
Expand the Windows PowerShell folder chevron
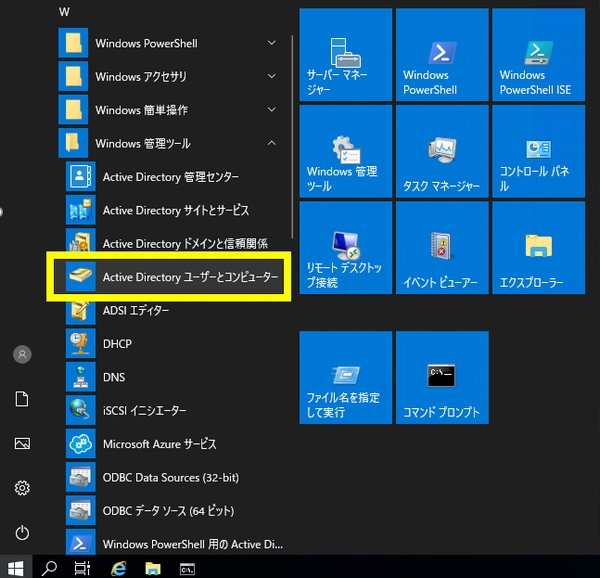coord(272,43)
